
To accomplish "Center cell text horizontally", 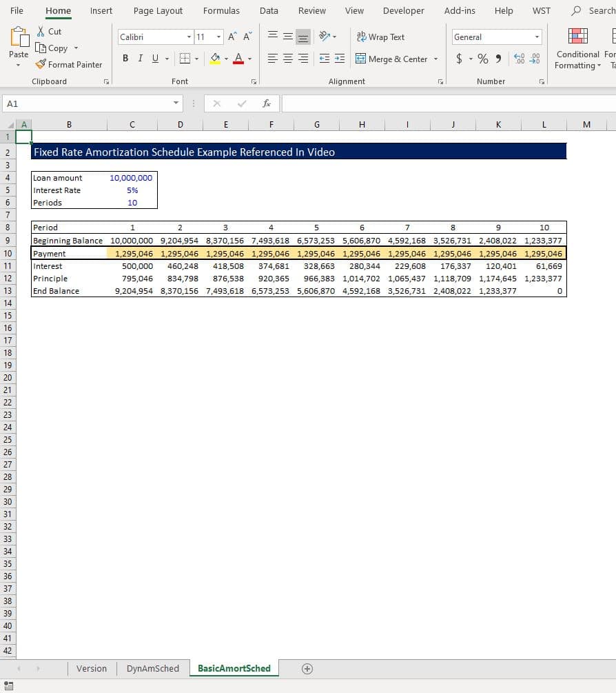I will point(288,59).
